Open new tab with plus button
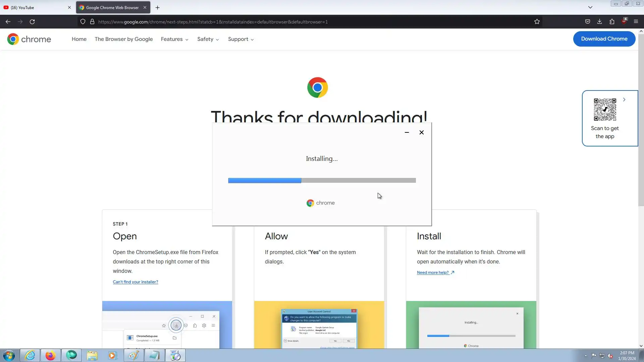This screenshot has width=644, height=362. pyautogui.click(x=157, y=7)
